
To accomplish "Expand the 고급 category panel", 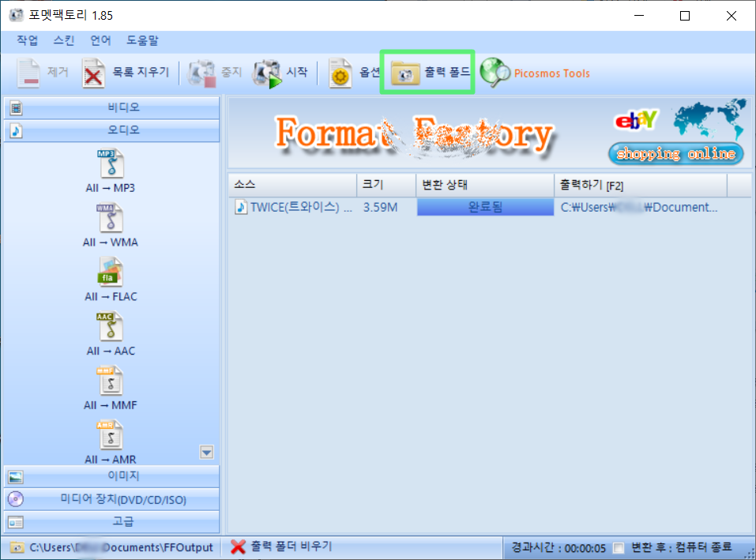I will (112, 522).
